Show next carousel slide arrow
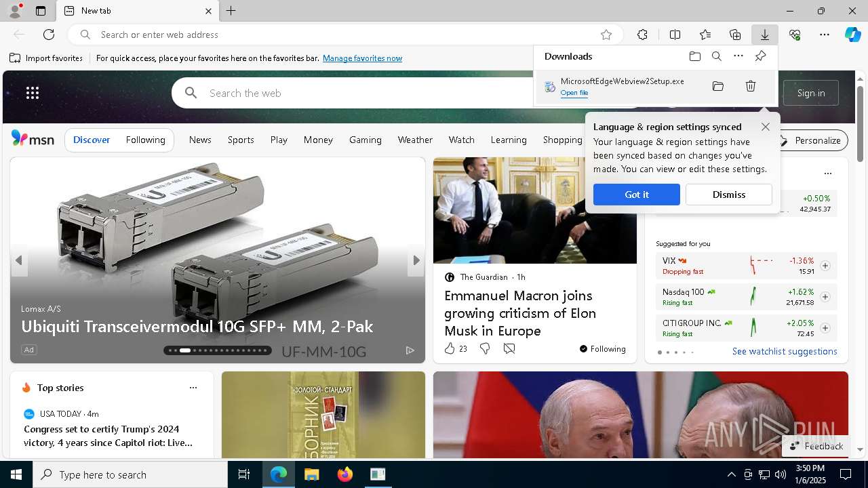This screenshot has height=488, width=868. (x=416, y=260)
